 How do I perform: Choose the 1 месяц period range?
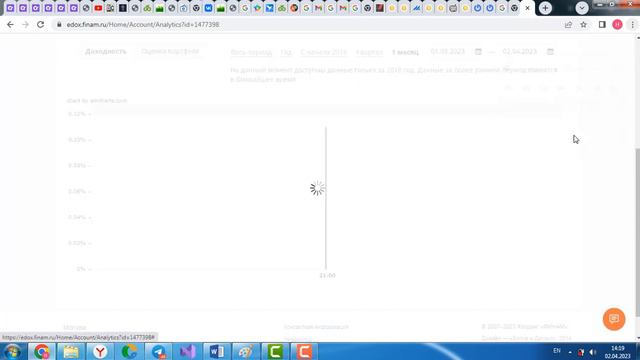click(405, 52)
